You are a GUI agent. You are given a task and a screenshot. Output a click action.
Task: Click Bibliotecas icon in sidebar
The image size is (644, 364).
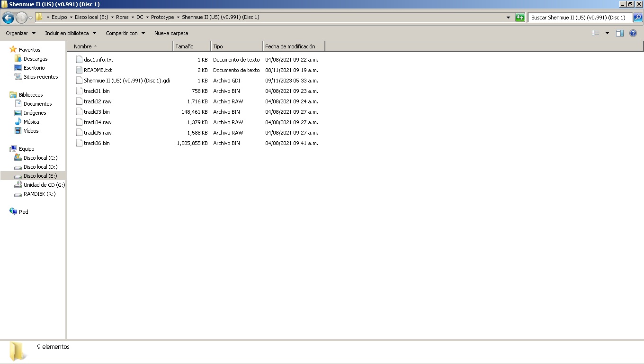(x=13, y=95)
